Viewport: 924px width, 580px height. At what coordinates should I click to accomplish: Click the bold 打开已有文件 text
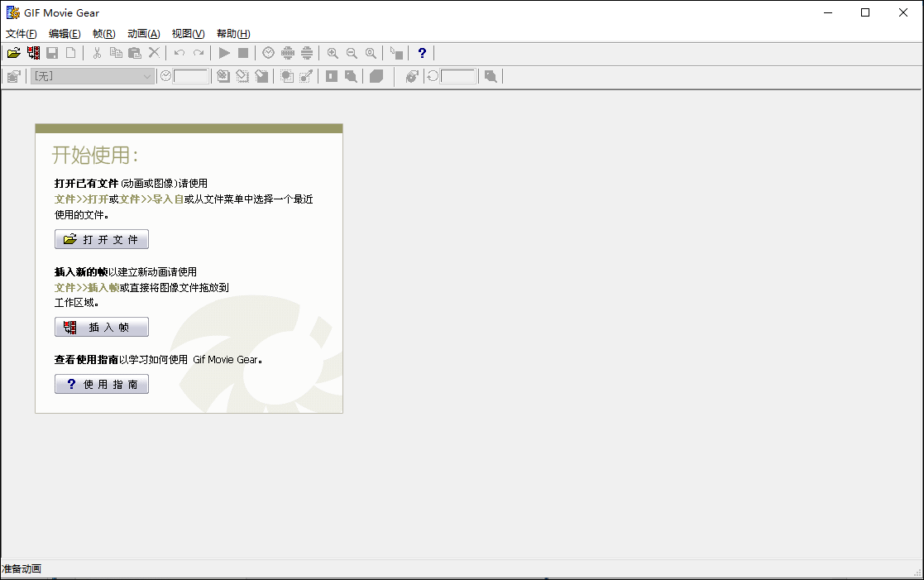(86, 184)
